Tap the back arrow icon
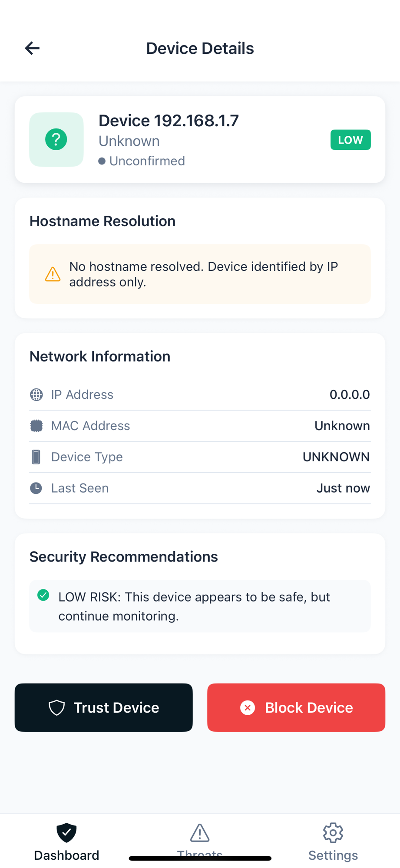Viewport: 400px width, 868px height. tap(32, 48)
